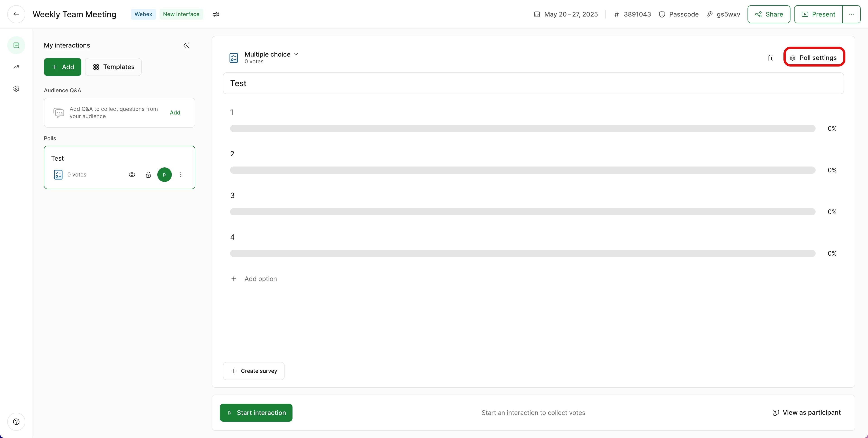Click option 2 result progress bar
Image resolution: width=868 pixels, height=438 pixels.
coord(523,170)
